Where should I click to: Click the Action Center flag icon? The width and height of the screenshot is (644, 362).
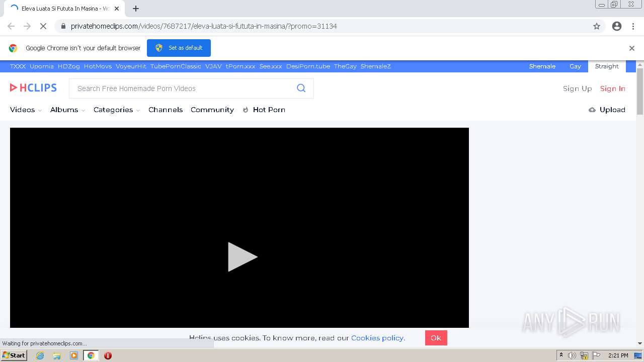(x=596, y=355)
